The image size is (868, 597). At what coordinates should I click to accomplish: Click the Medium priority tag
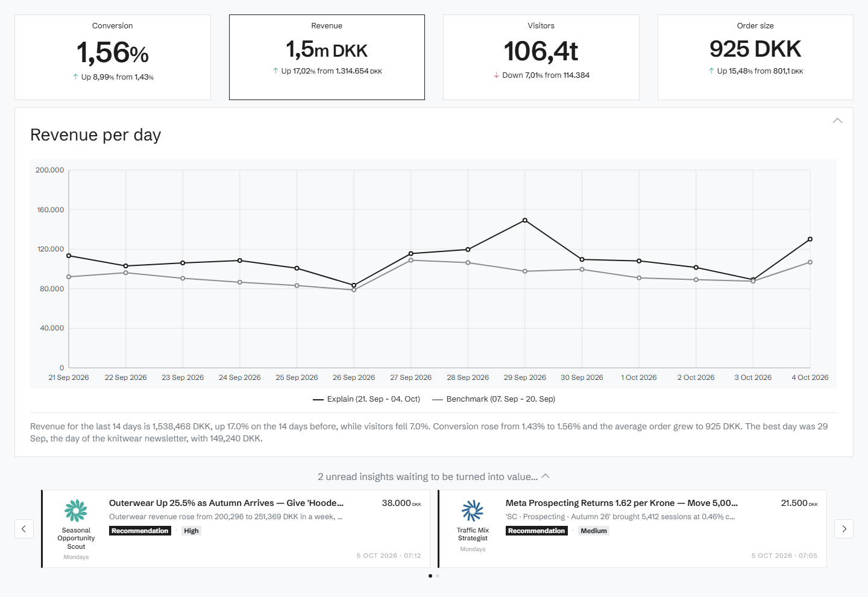[x=594, y=531]
